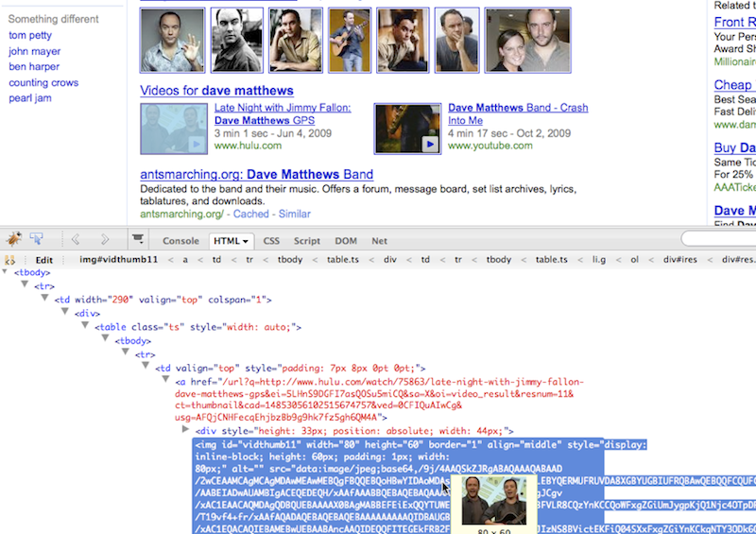The width and height of the screenshot is (756, 534).
Task: Go back with the left arrow icon
Action: 76,239
